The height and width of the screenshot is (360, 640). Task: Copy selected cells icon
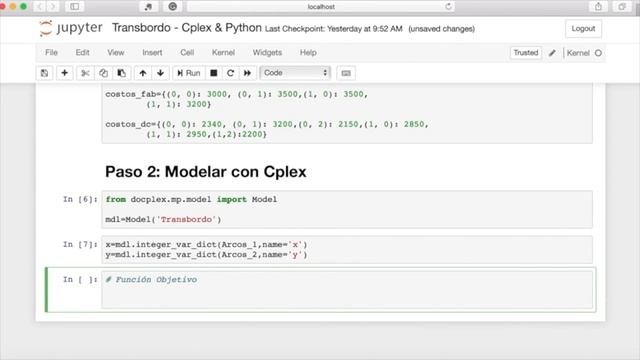[103, 73]
